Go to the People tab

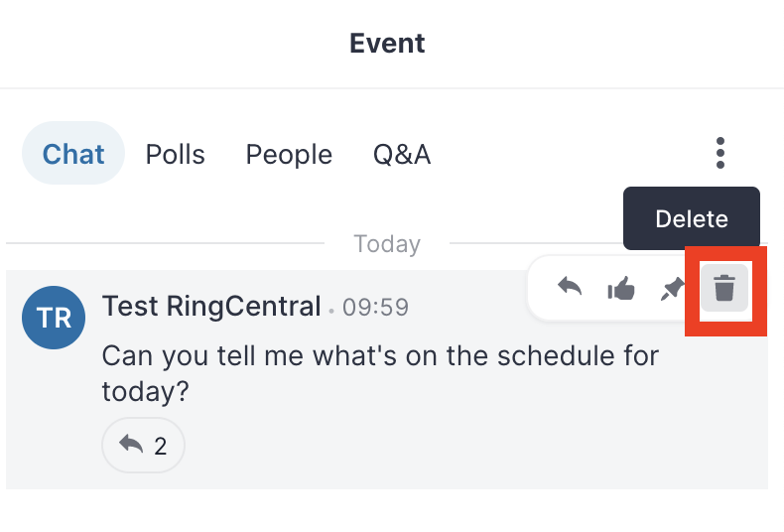click(289, 154)
